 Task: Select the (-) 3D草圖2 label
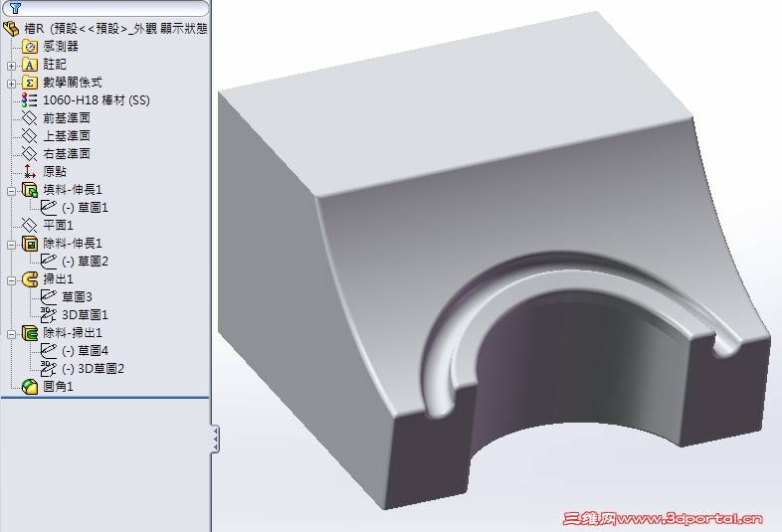pyautogui.click(x=93, y=369)
